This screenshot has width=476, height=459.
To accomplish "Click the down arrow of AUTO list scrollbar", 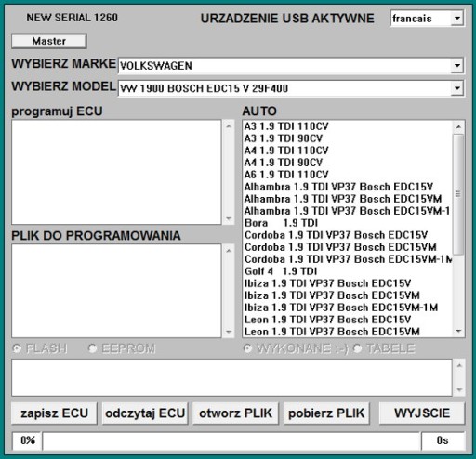I will (458, 331).
